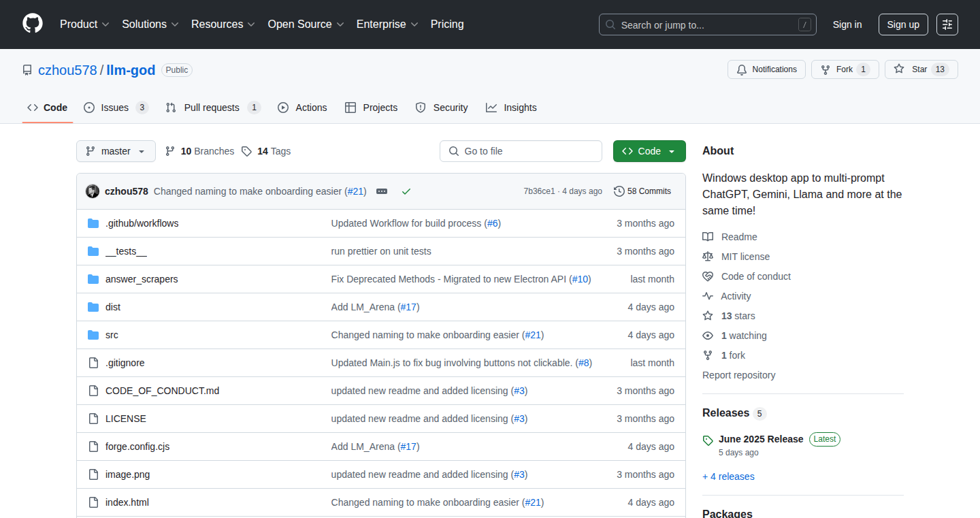Open commit hash 7b36ce1
The width and height of the screenshot is (980, 518).
point(539,191)
